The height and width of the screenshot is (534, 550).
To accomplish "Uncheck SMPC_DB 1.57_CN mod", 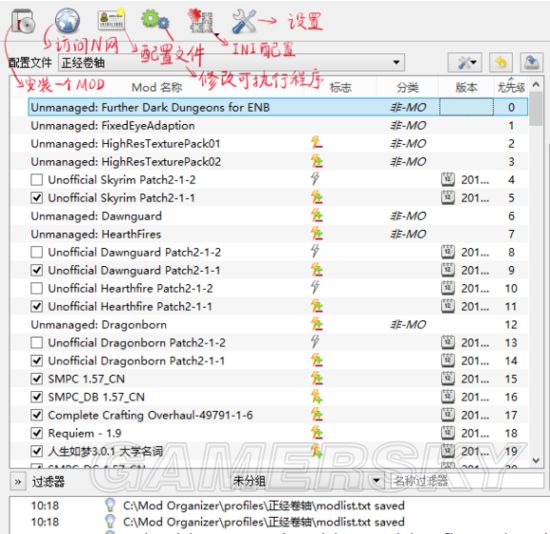I will pos(36,397).
